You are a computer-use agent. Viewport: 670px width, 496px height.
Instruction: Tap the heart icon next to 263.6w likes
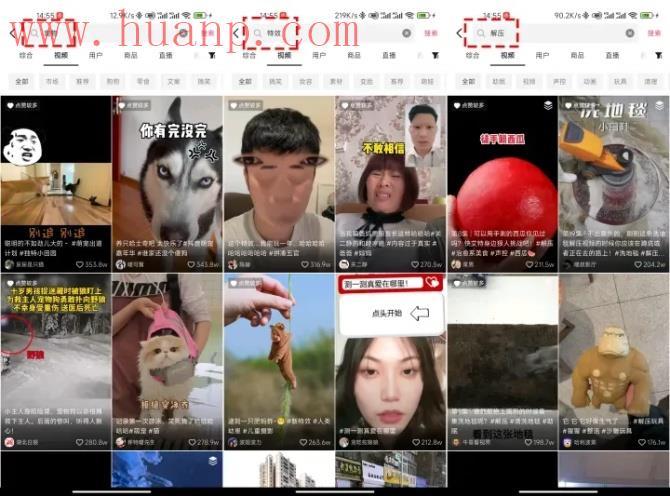(303, 442)
